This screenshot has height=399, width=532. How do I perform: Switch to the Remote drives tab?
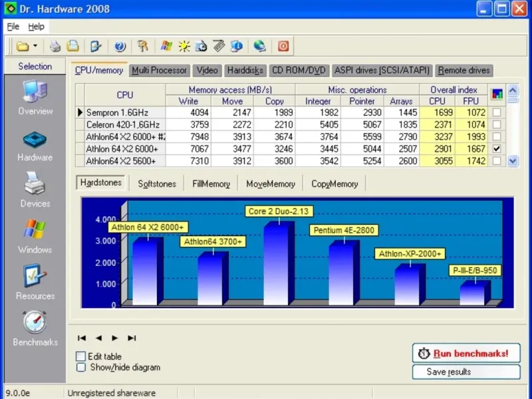tap(464, 70)
